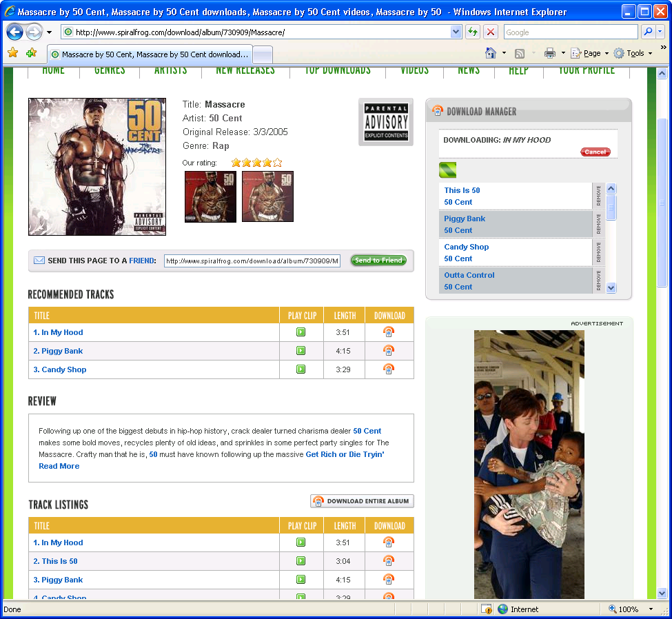Open the zoom level dropdown arrow
The height and width of the screenshot is (619, 672).
pyautogui.click(x=651, y=609)
